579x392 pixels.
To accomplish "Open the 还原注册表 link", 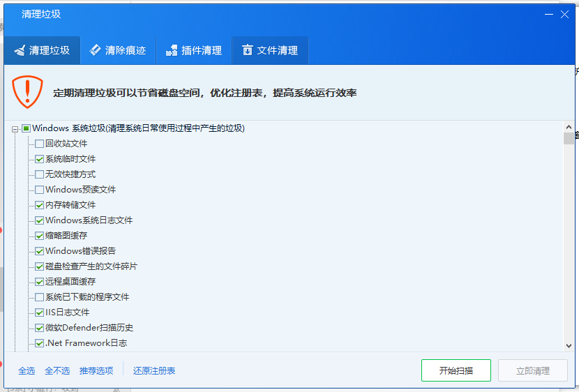I will point(154,370).
